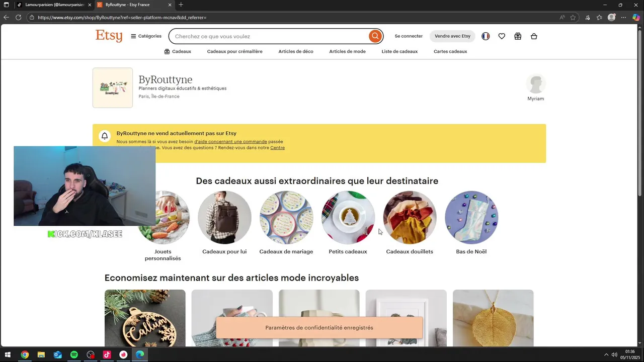Click the Cadeaux pour lui label

[x=224, y=251]
